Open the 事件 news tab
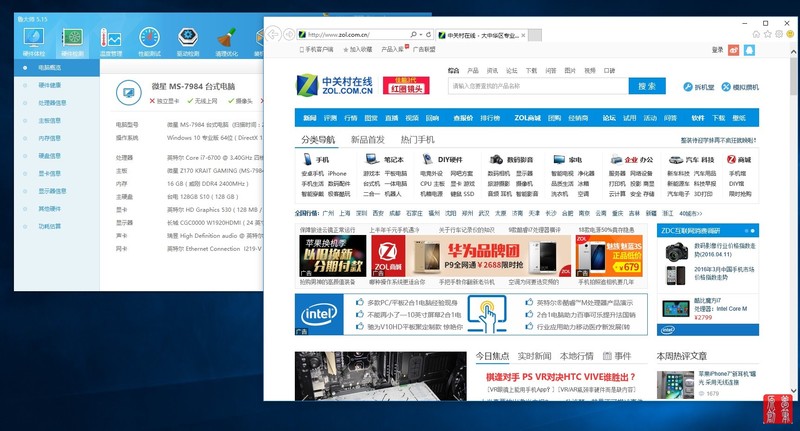The height and width of the screenshot is (431, 800). [x=617, y=356]
